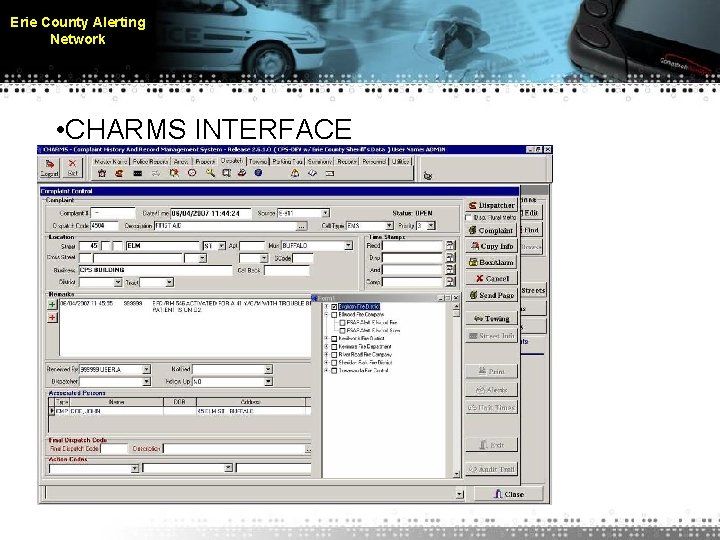Click the red clock toolbar icon
The width and height of the screenshot is (720, 540).
pos(192,173)
